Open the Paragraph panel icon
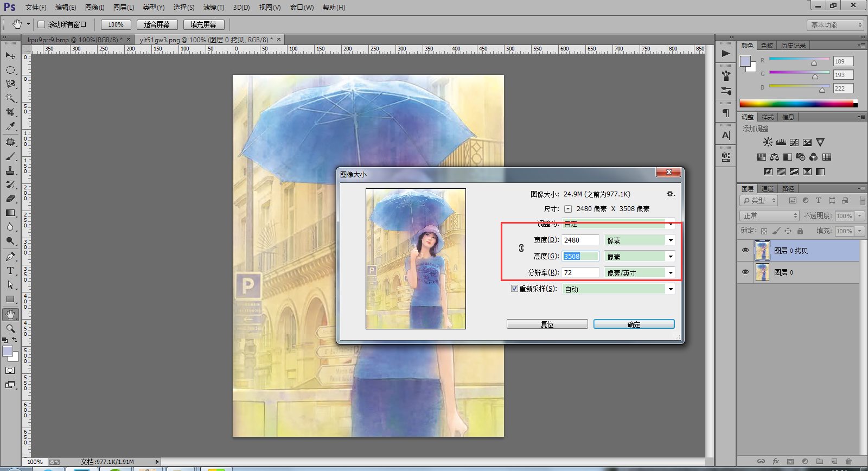 (x=726, y=113)
